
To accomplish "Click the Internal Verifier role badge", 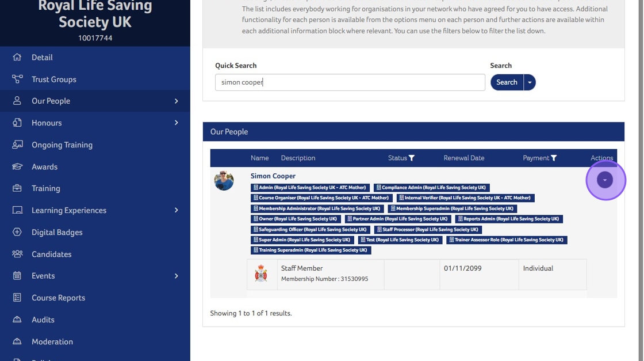I will tap(465, 197).
